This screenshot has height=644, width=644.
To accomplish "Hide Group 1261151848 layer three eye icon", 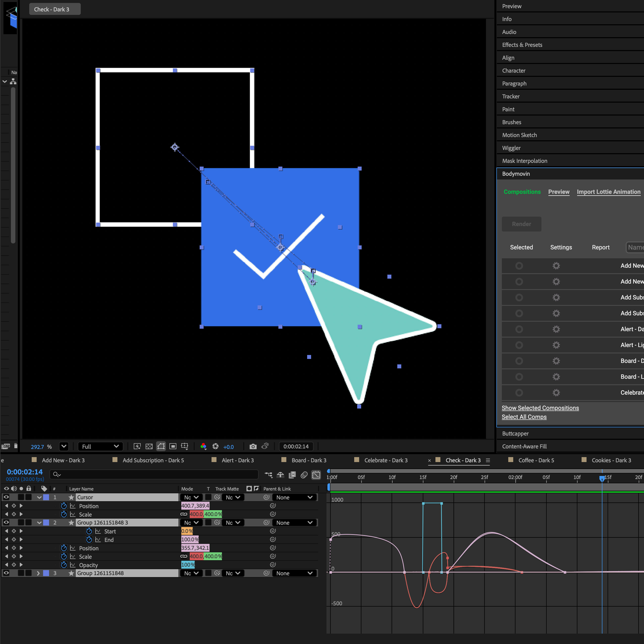I will pos(6,573).
